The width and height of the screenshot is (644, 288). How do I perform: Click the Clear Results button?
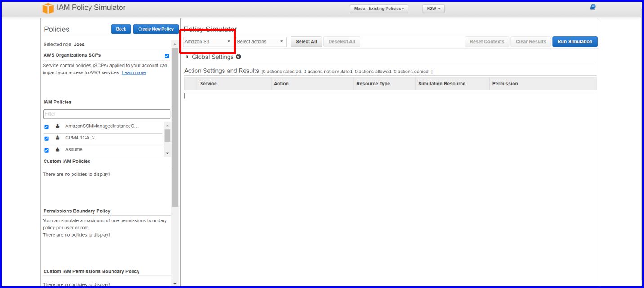click(x=531, y=42)
